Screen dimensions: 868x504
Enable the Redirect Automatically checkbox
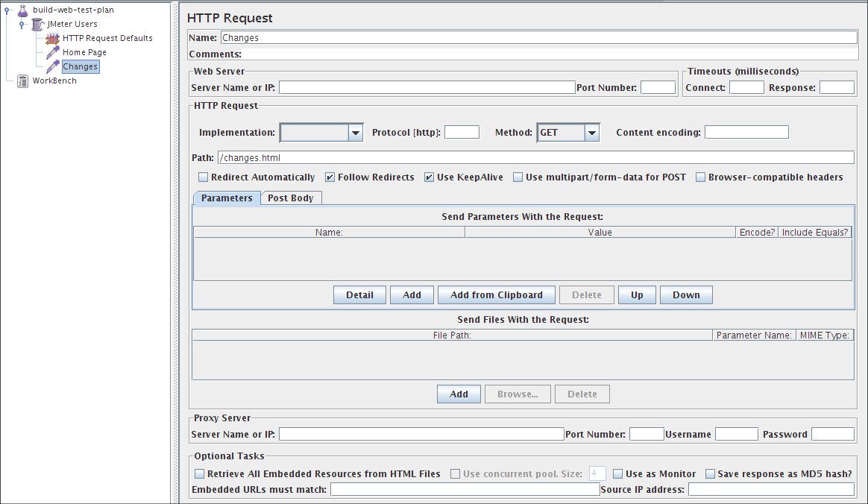click(203, 177)
